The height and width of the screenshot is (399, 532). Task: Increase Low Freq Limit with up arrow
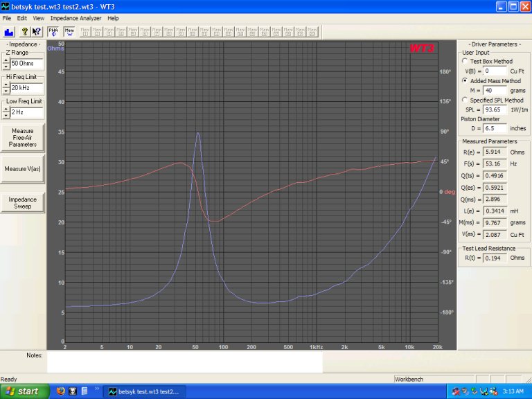[x=6, y=109]
